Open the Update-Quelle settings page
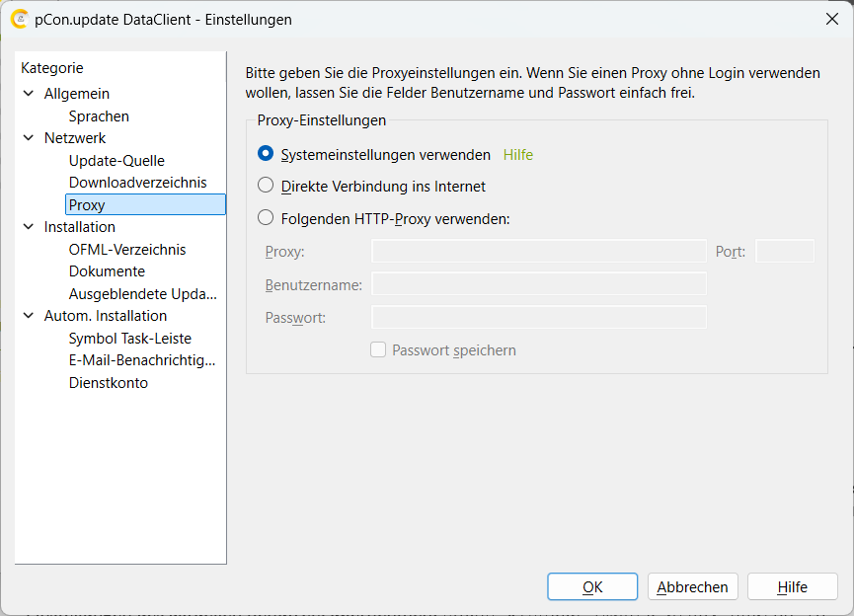This screenshot has height=616, width=854. (x=116, y=161)
